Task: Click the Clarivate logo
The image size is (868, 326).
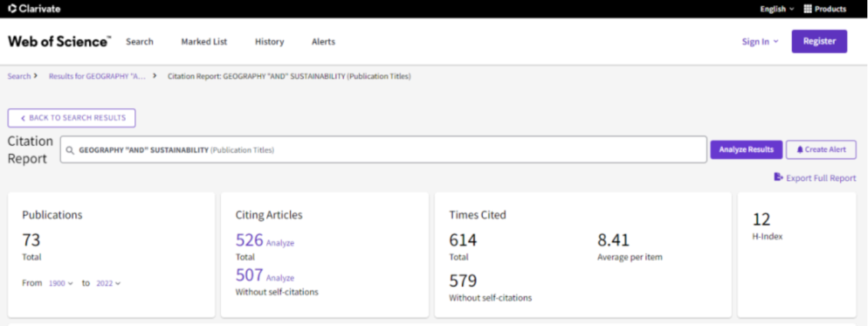Action: (34, 9)
